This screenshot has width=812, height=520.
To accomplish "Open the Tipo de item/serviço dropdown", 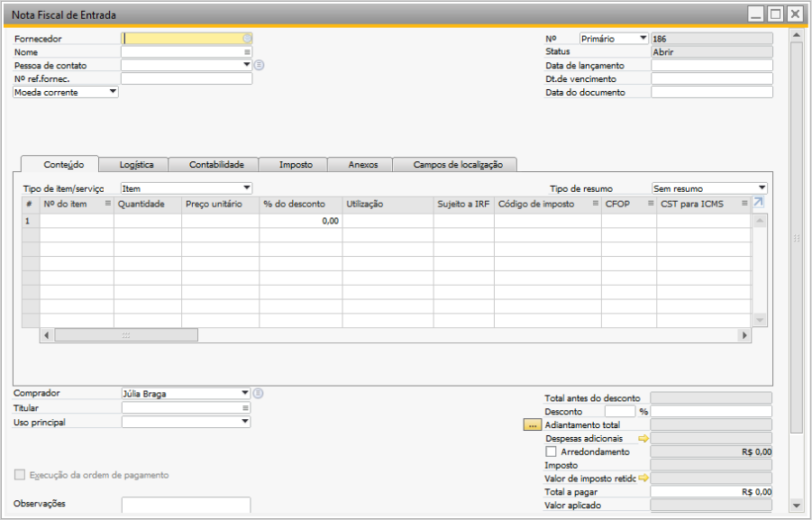I will 246,188.
